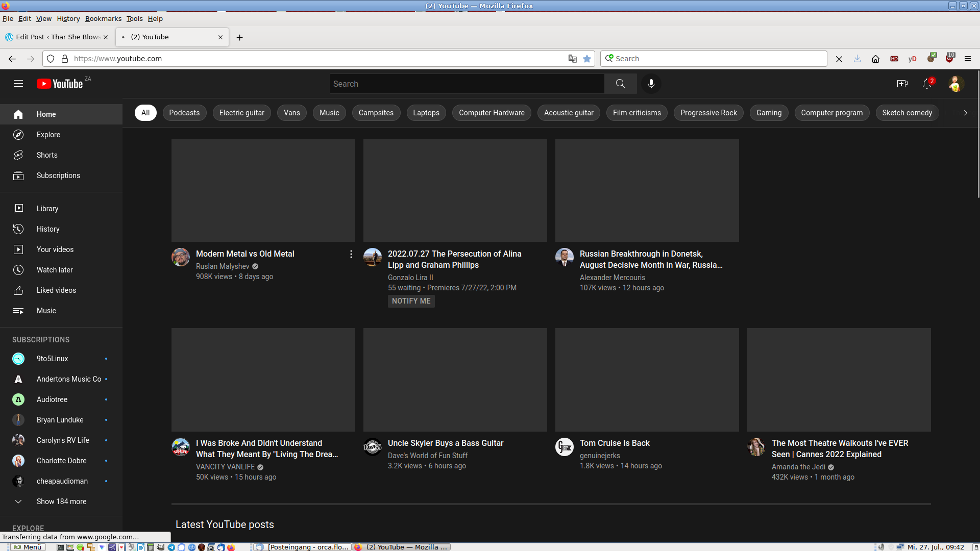Select the Computer Hardware filter chip
Screen dimensions: 980x551
(x=492, y=113)
